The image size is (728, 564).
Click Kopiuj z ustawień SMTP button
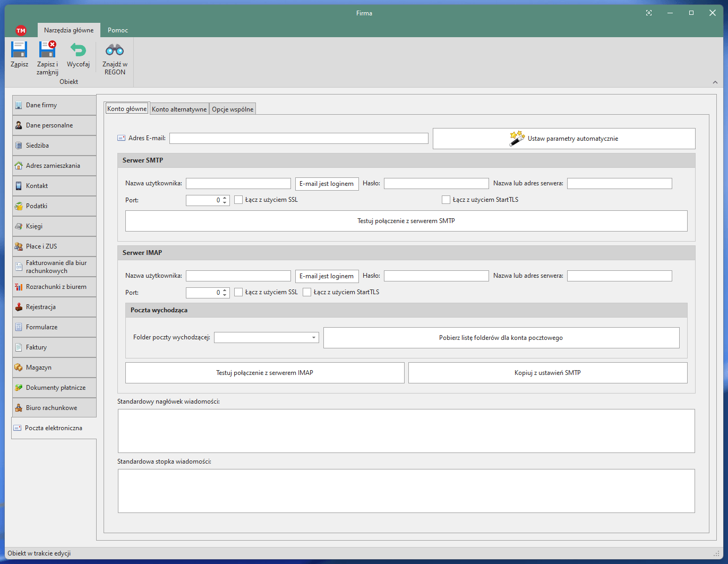pos(547,373)
